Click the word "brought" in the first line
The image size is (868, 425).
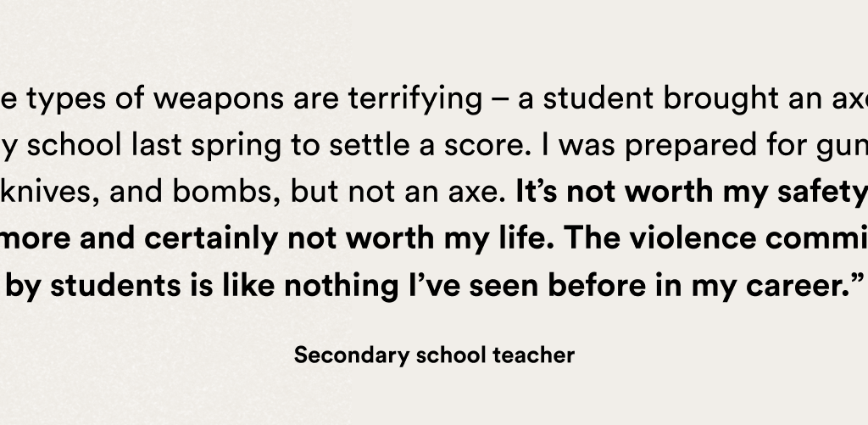(721, 98)
